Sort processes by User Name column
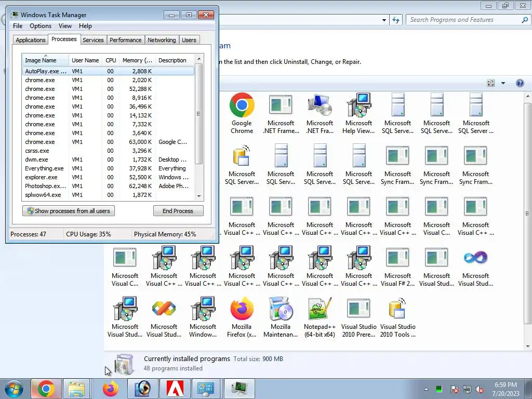The image size is (532, 399). click(x=85, y=60)
